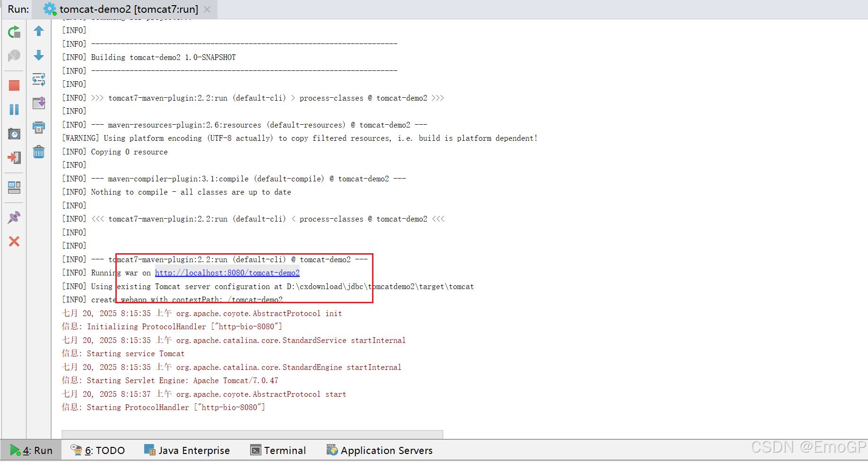This screenshot has width=868, height=462.
Task: Open http://localhost:8080/tomcat-demo2 link
Action: (227, 273)
